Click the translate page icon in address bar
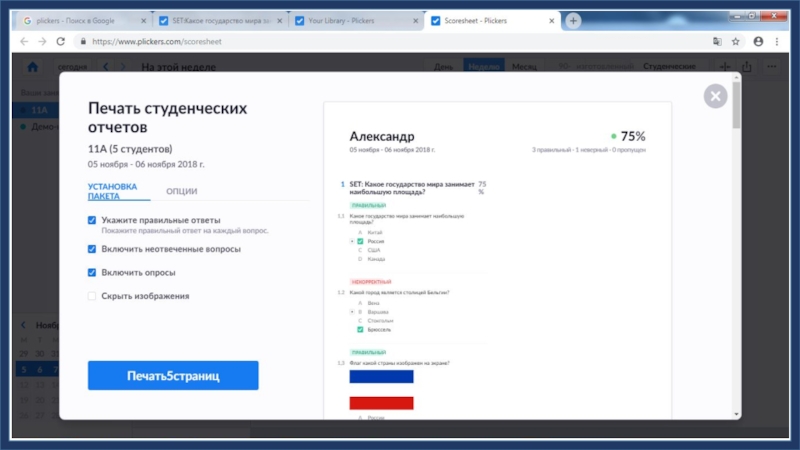800x450 pixels. pyautogui.click(x=716, y=42)
